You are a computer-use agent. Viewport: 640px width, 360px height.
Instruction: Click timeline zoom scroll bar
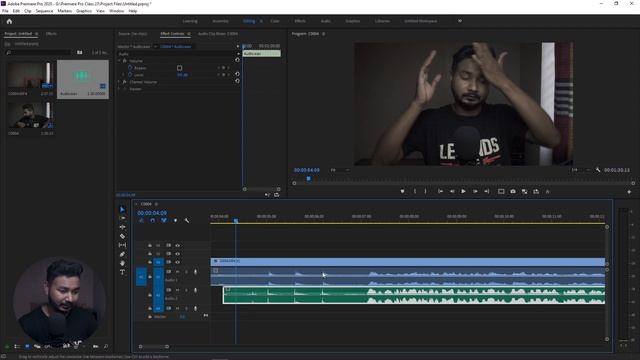pyautogui.click(x=153, y=347)
